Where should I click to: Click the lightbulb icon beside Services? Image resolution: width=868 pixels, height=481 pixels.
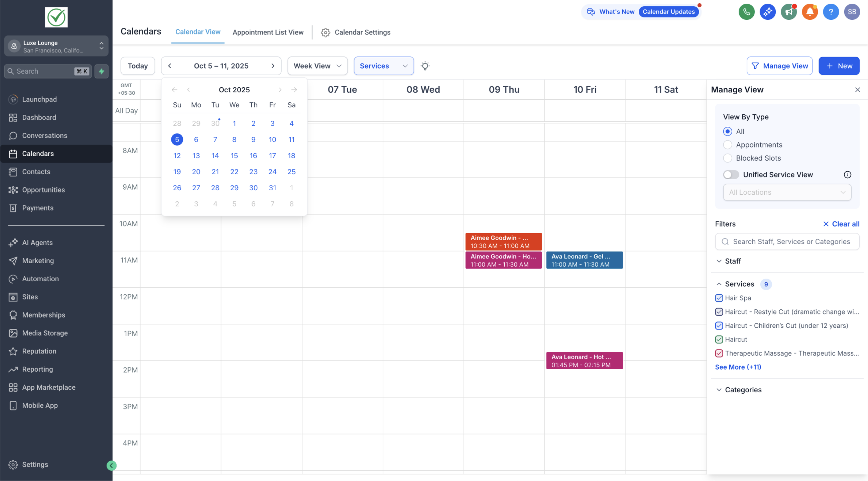point(425,66)
